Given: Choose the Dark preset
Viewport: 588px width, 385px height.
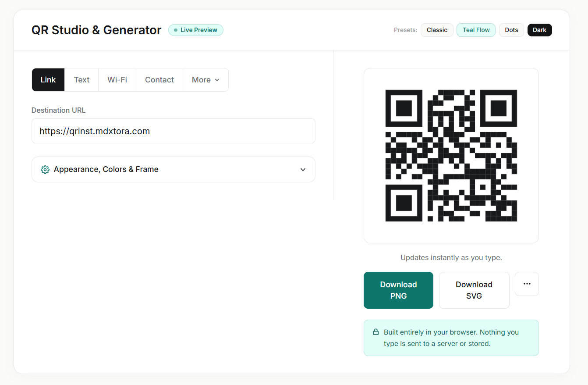Looking at the screenshot, I should coord(540,30).
